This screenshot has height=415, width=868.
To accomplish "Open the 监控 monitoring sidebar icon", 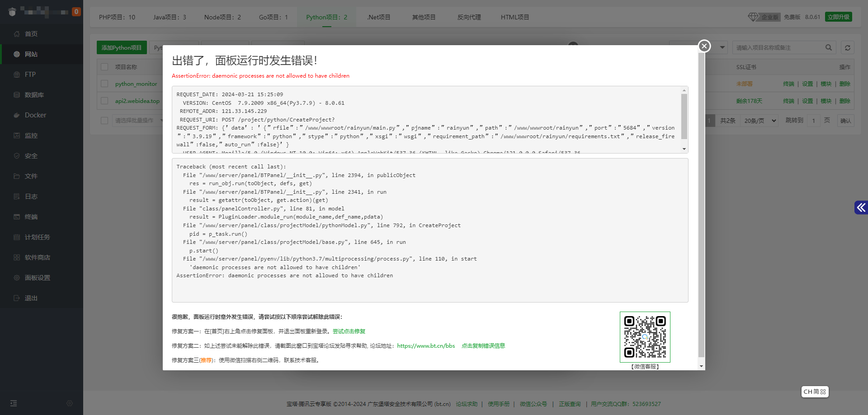I will click(17, 135).
